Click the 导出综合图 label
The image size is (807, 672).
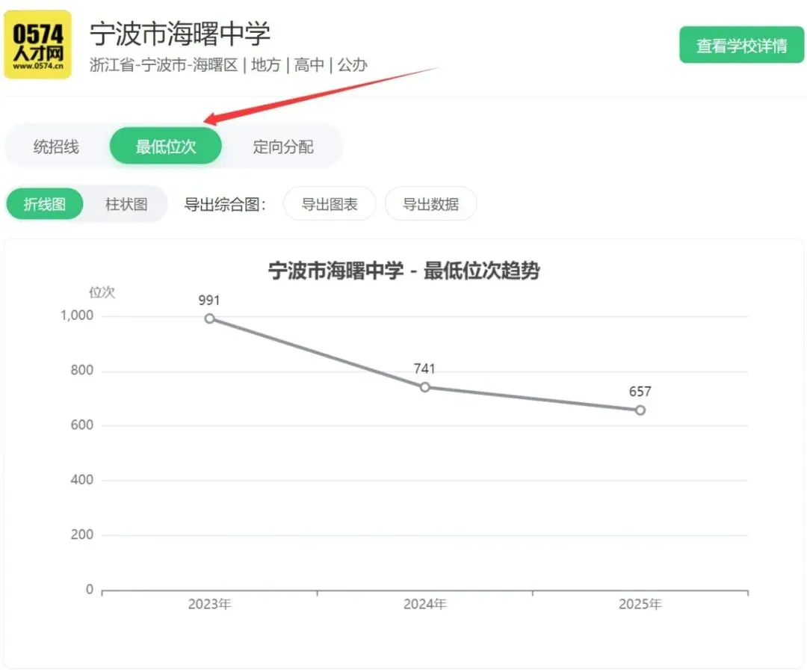[225, 204]
